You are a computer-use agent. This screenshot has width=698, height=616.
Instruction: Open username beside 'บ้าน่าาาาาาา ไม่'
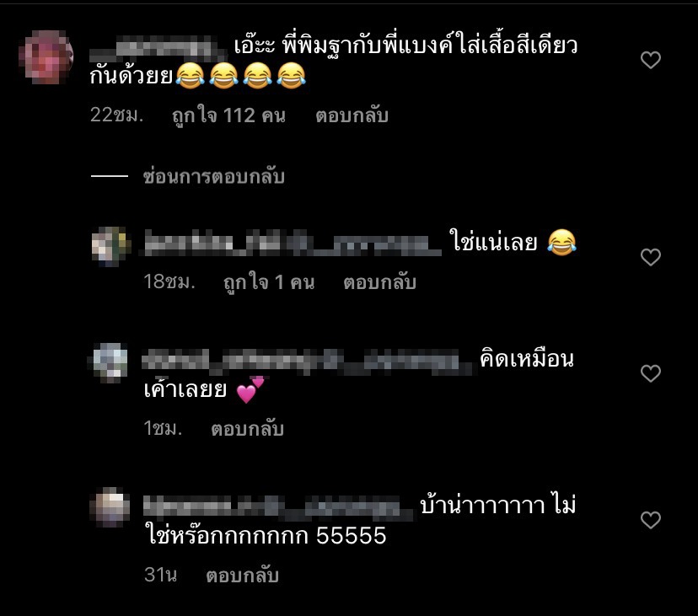[x=278, y=507]
